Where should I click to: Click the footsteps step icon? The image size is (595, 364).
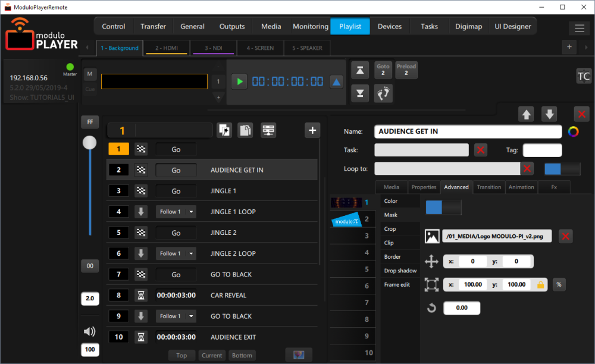(383, 93)
